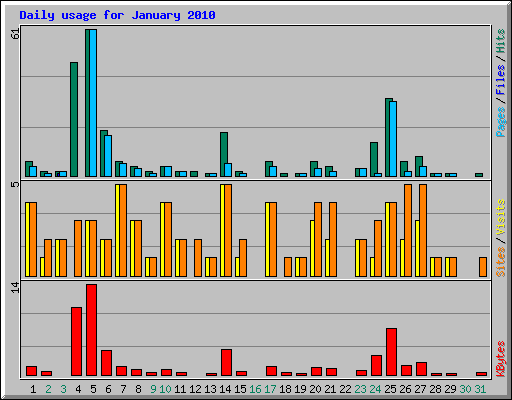The image size is (512, 400).
Task: Click the '14' KBytes axis maximum value
Action: coord(15,287)
